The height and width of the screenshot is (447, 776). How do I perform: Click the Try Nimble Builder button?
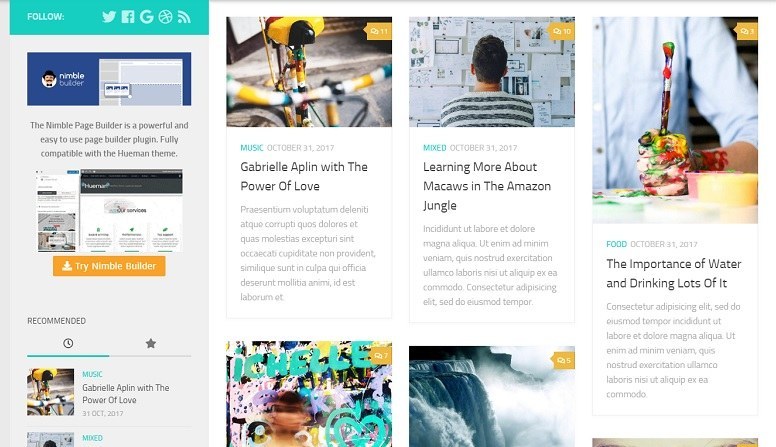(x=109, y=266)
